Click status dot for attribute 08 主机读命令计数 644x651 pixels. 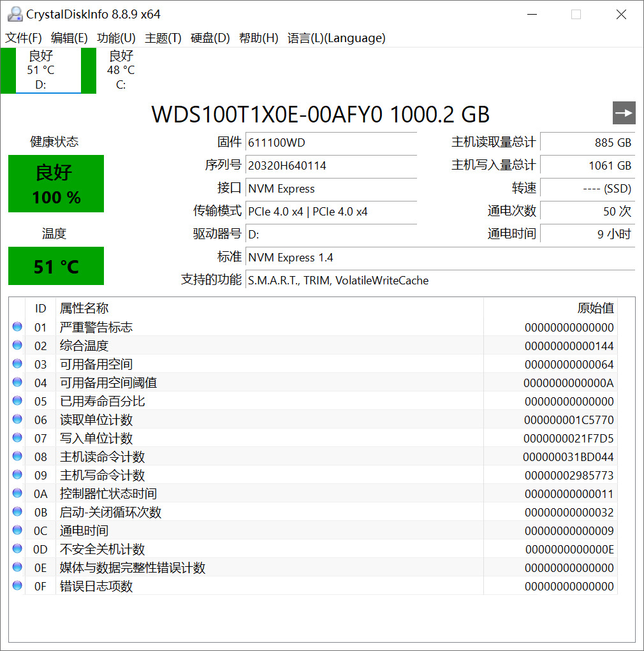coord(17,456)
